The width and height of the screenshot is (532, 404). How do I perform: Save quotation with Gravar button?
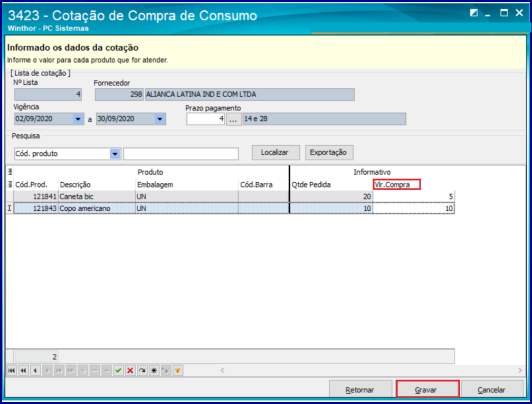[427, 389]
